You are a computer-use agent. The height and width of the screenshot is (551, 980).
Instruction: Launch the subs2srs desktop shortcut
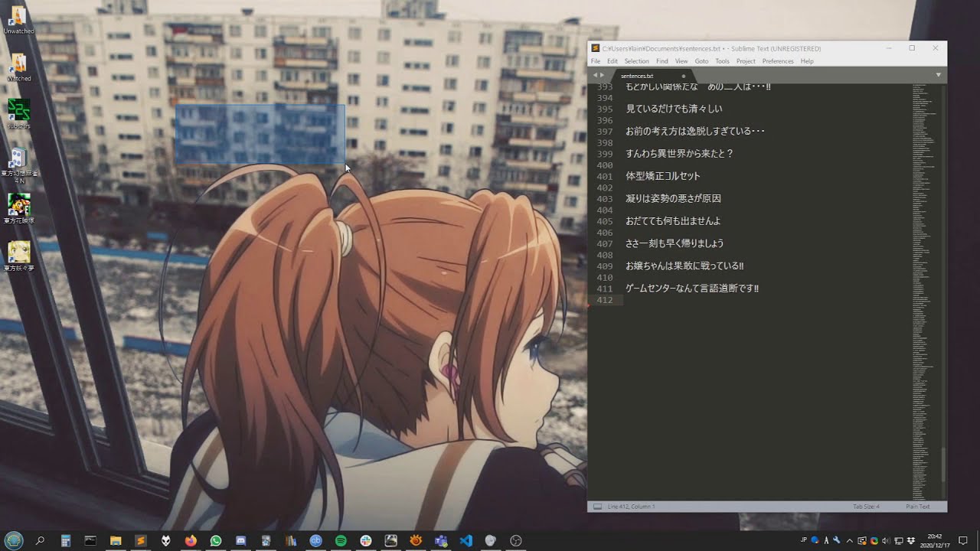pos(18,114)
